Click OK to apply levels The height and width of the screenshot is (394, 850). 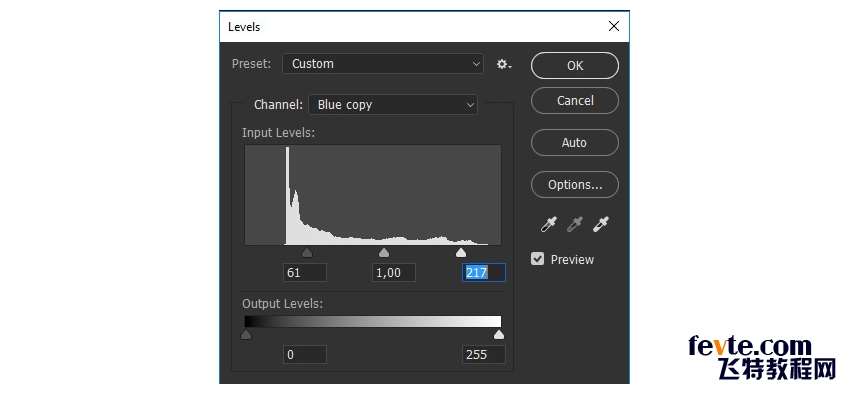pos(575,66)
